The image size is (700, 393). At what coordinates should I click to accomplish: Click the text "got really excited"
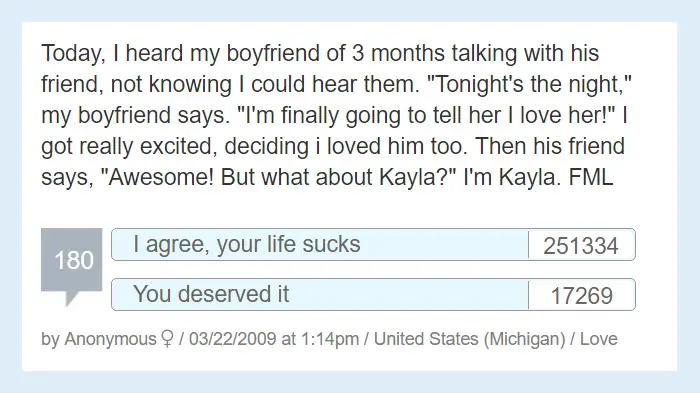[126, 146]
